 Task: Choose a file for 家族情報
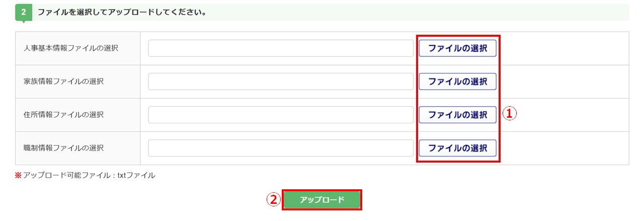457,82
